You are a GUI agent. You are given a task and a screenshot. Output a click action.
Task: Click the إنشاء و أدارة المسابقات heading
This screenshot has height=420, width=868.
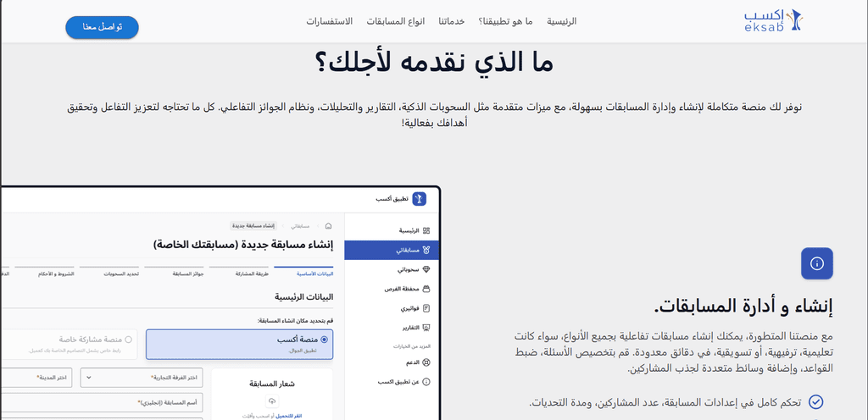743,306
